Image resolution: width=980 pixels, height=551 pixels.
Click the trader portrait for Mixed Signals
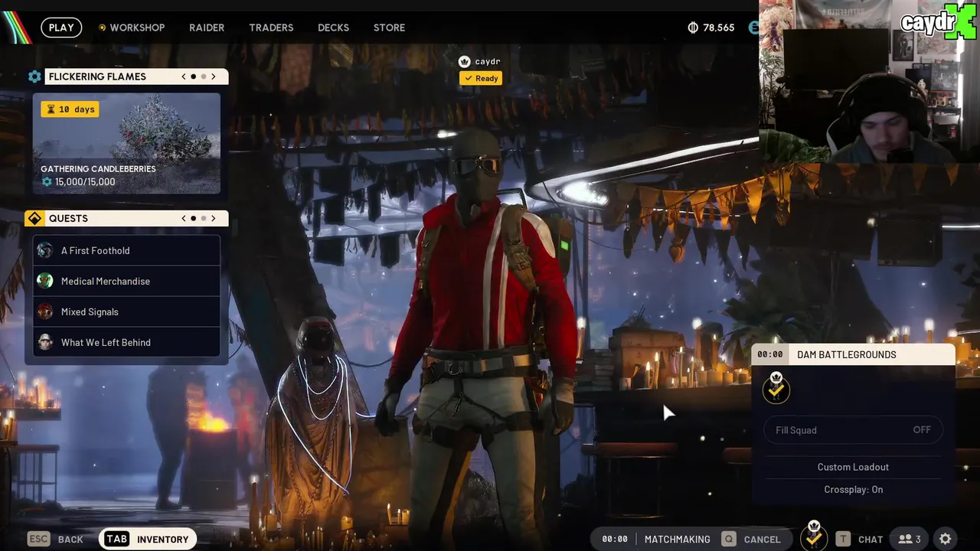[45, 311]
